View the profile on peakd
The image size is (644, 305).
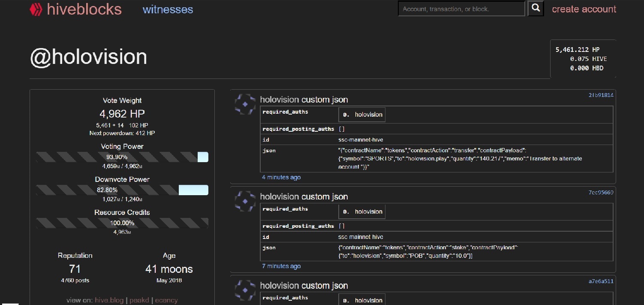[x=139, y=300]
